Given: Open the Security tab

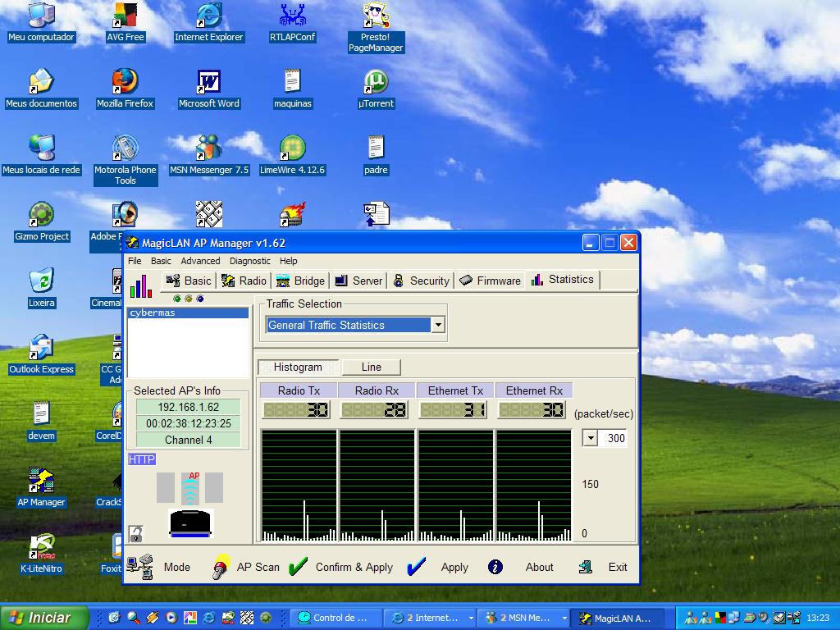Looking at the screenshot, I should click(421, 281).
